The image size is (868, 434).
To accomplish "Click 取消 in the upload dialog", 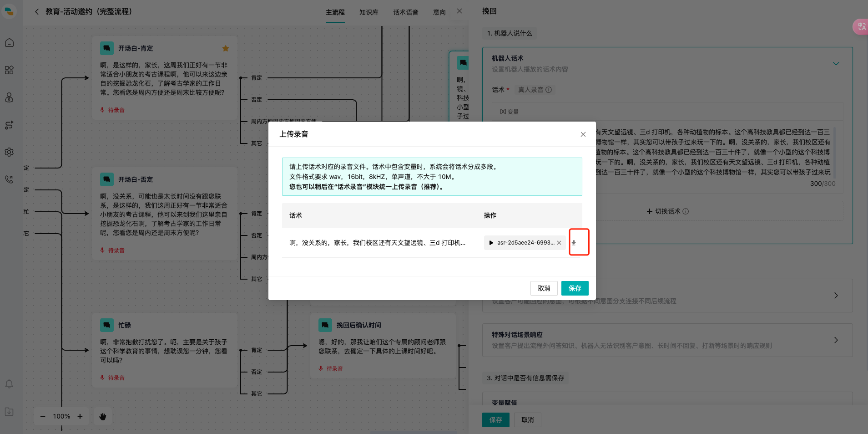I will click(x=544, y=288).
